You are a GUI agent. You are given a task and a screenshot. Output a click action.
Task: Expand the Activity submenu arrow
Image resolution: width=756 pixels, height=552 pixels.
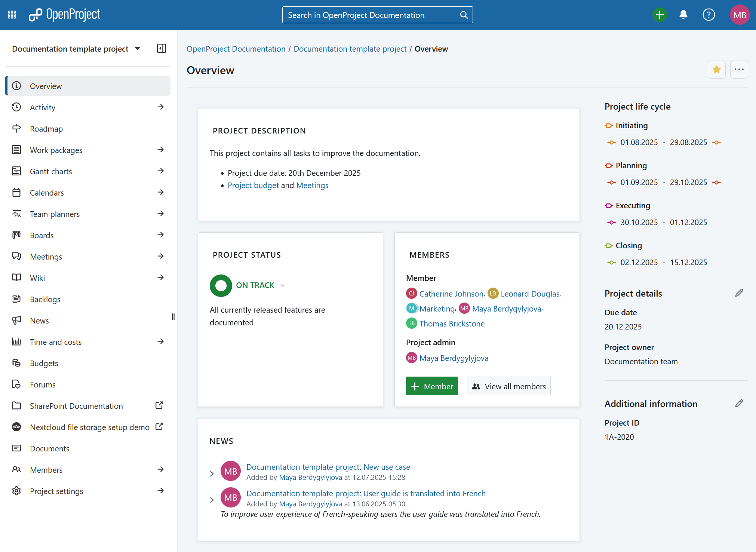click(161, 107)
